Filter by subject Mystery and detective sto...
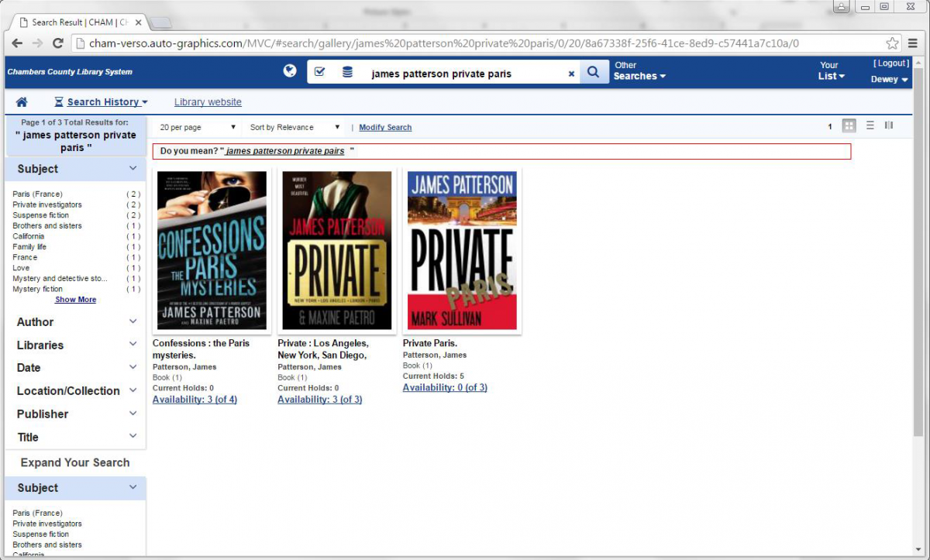This screenshot has height=560, width=930. (60, 279)
